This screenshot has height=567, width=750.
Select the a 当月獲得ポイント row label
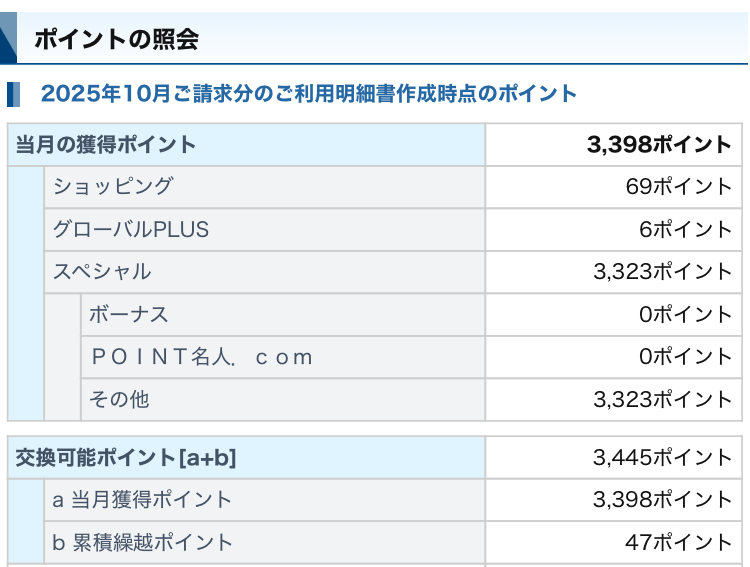(x=142, y=499)
